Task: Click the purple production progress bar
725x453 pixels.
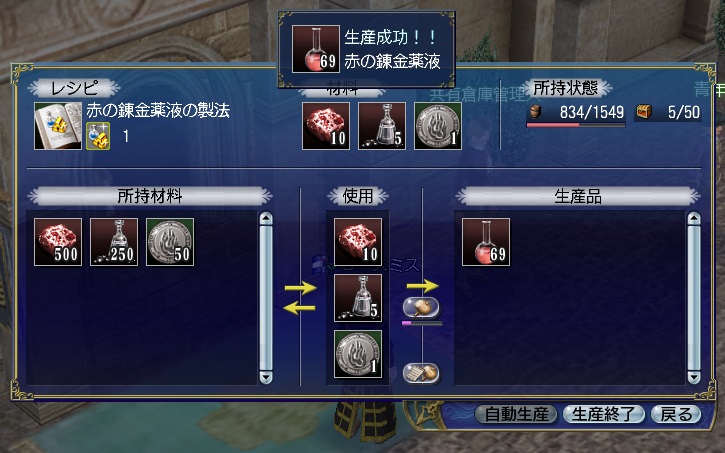Action: [x=422, y=324]
